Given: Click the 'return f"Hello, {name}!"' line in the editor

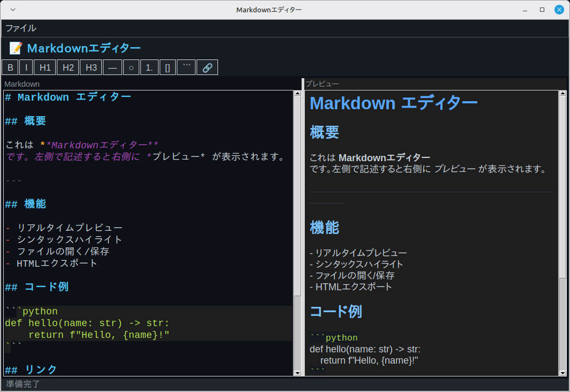Looking at the screenshot, I should click(x=99, y=335).
